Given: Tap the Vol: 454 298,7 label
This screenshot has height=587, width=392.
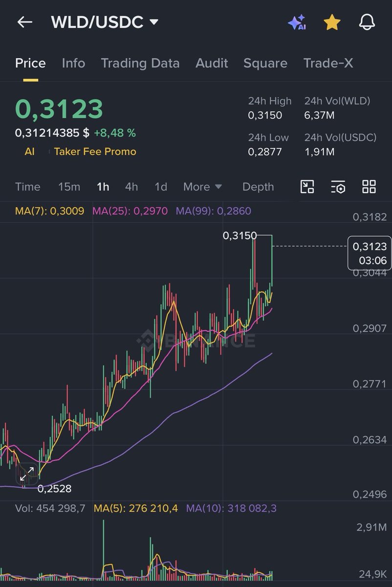Looking at the screenshot, I should pyautogui.click(x=50, y=509).
